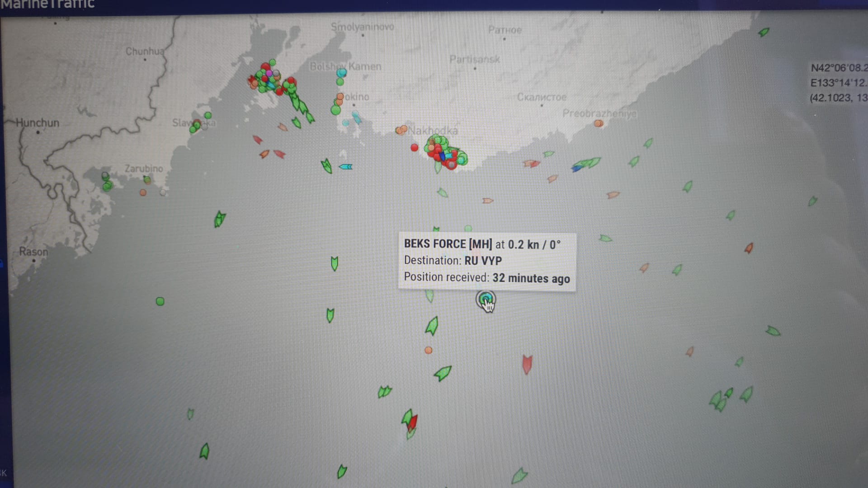The height and width of the screenshot is (488, 868).
Task: Click the BEKS FORCE vessel name in tooltip
Action: pyautogui.click(x=434, y=244)
